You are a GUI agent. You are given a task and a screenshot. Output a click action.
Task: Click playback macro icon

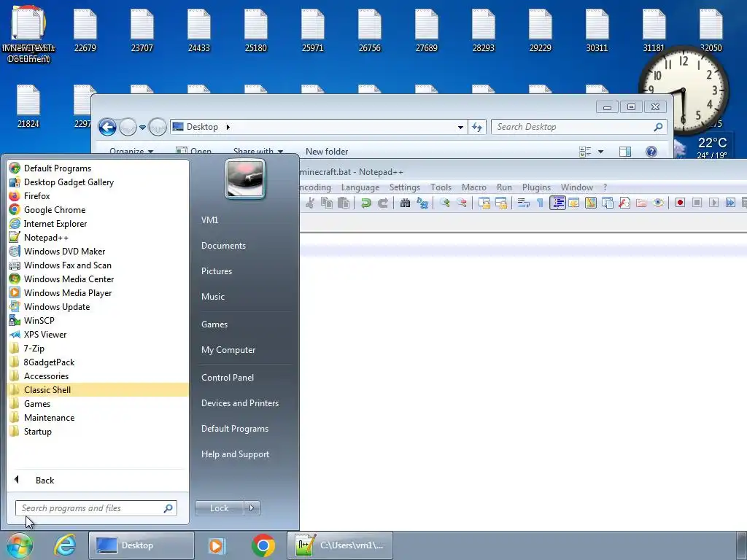[713, 203]
